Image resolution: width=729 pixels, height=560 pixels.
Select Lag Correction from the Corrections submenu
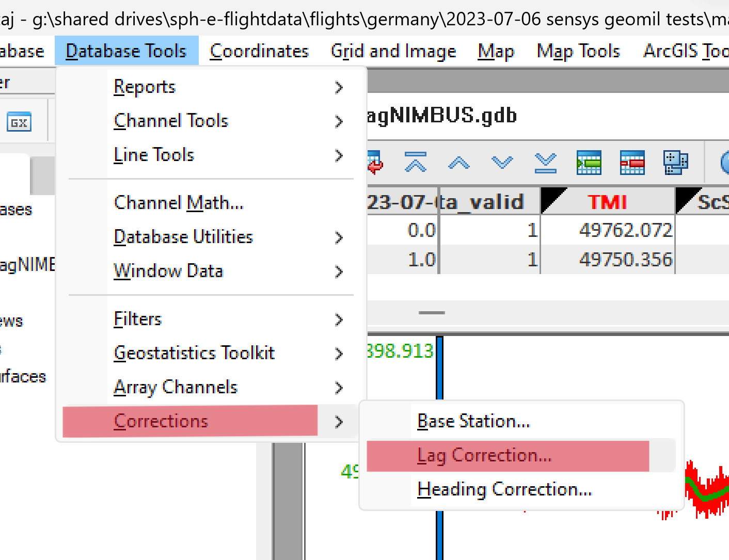483,455
